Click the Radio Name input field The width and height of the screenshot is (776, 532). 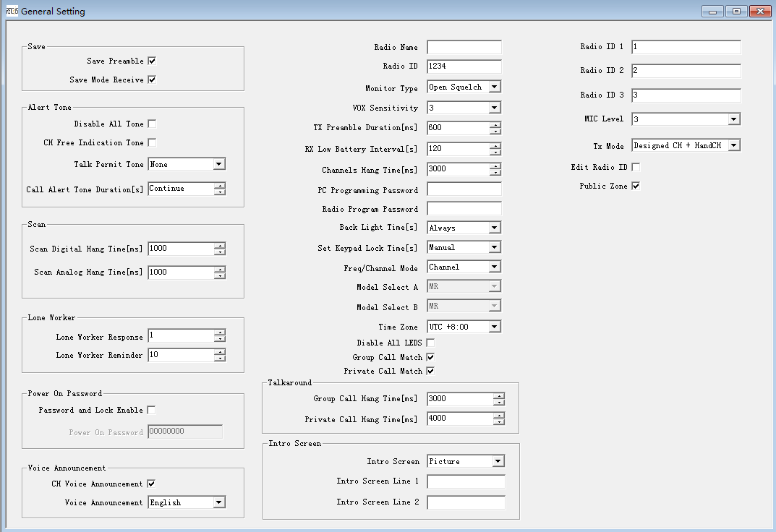click(464, 48)
